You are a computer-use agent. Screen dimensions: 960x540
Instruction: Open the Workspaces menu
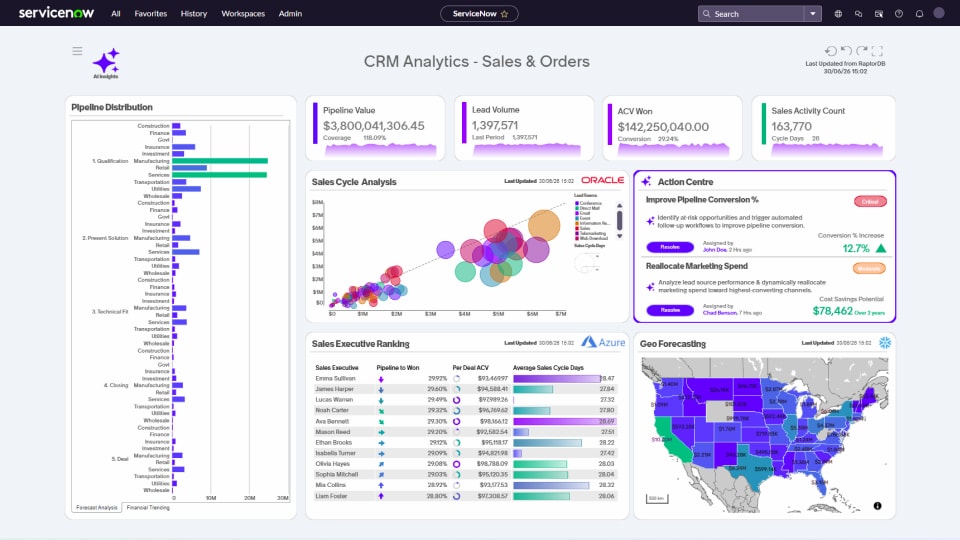click(243, 13)
